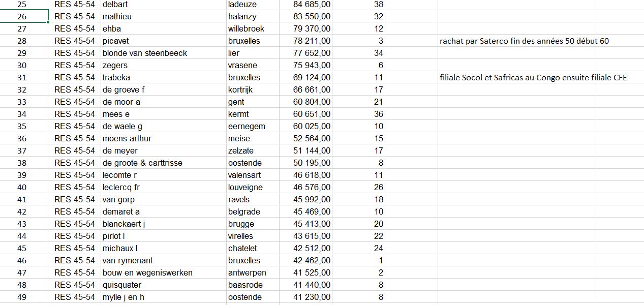
Task: Select the city cell 'louveigne'
Action: (246, 187)
